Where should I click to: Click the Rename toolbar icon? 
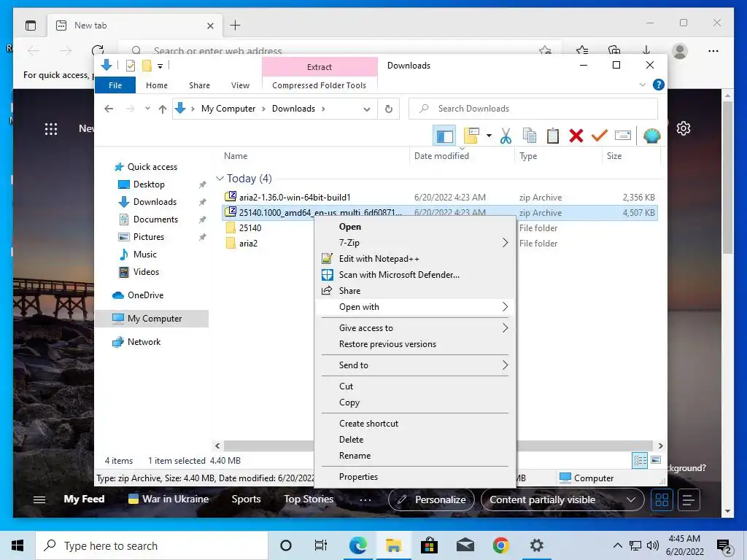pyautogui.click(x=623, y=136)
